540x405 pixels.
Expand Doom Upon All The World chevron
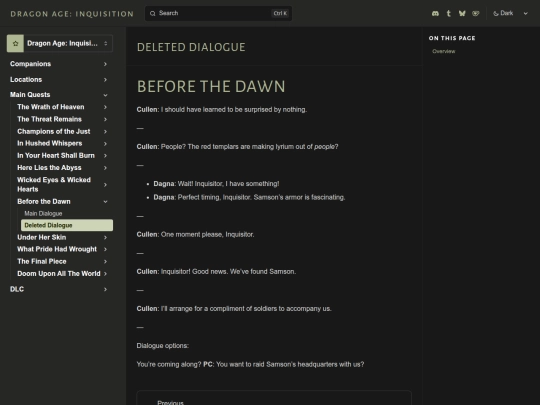(x=105, y=274)
